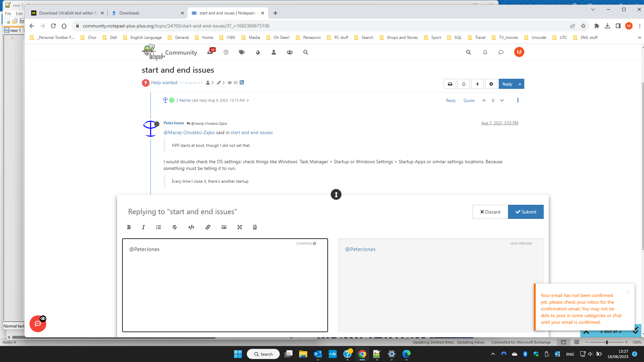Open Outlook from the taskbar
This screenshot has height=362, width=644.
(x=318, y=354)
